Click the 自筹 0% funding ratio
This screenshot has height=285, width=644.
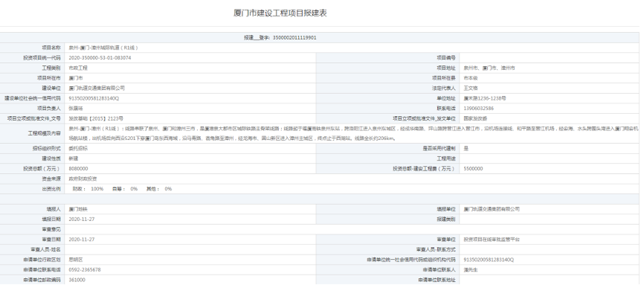[x=124, y=189]
